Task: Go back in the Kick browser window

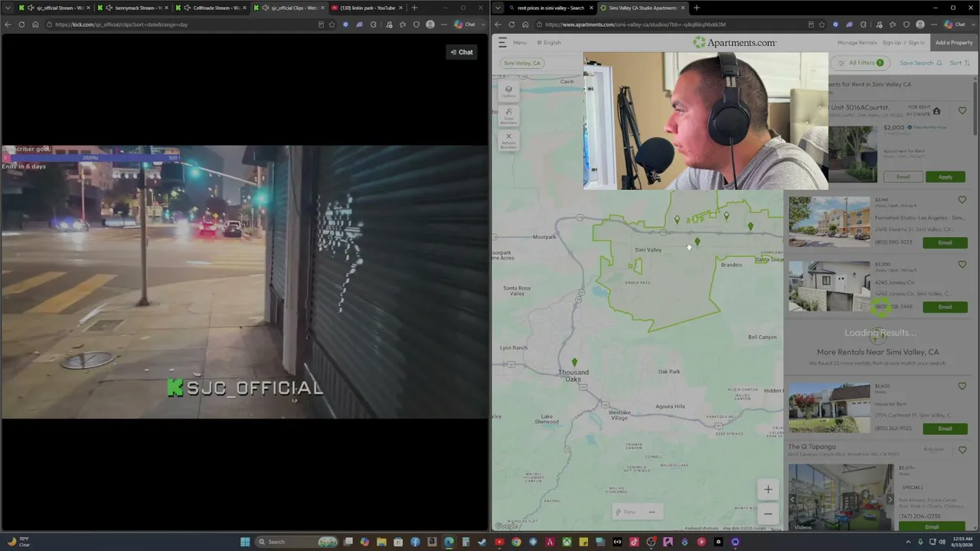Action: pyautogui.click(x=8, y=24)
